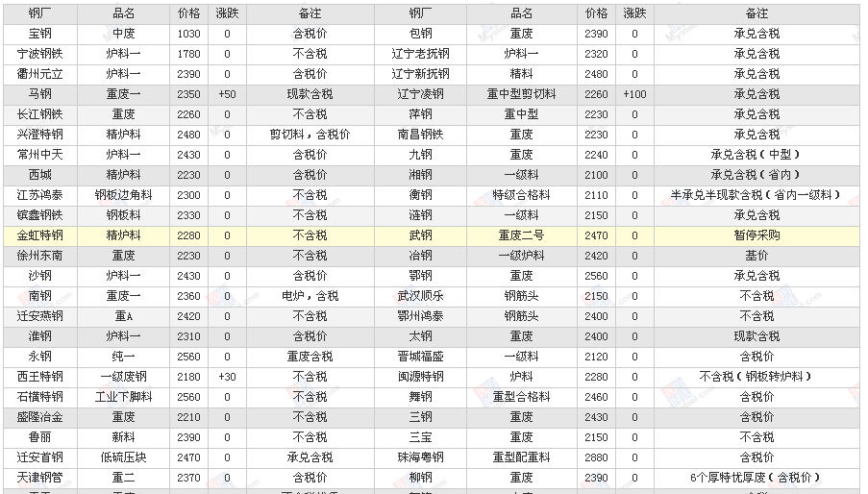Click the 工业下脚料 product name cell
This screenshot has height=494, width=868.
123,397
